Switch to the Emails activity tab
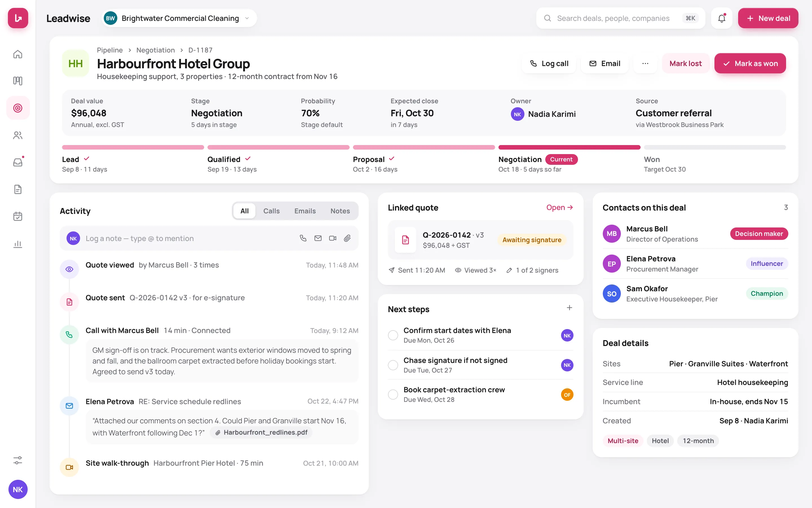Image resolution: width=812 pixels, height=508 pixels. pyautogui.click(x=305, y=211)
